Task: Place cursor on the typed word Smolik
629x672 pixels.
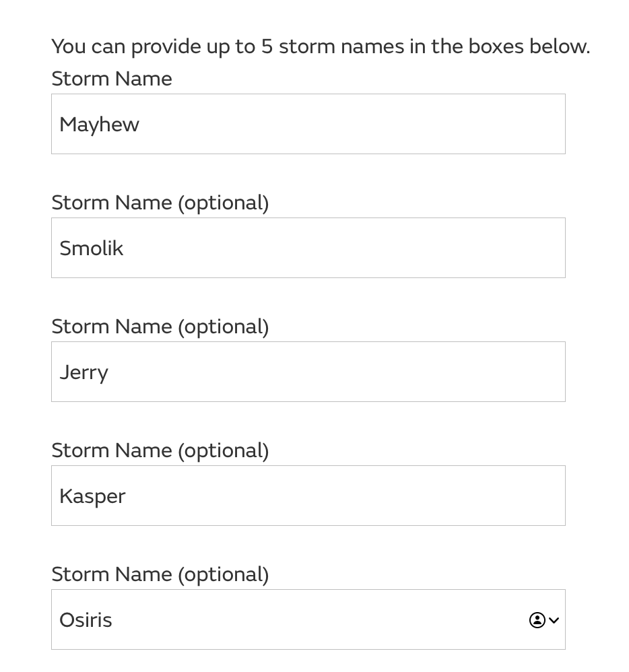Action: tap(92, 248)
